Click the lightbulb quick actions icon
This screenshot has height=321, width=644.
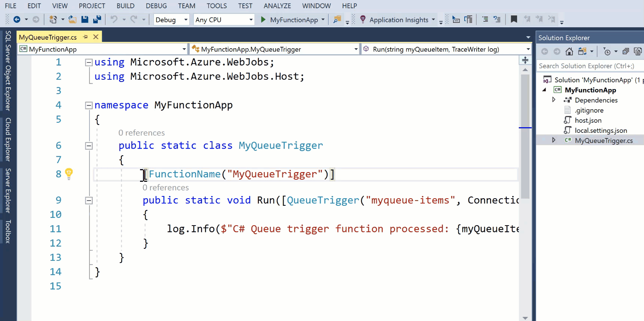pos(69,173)
